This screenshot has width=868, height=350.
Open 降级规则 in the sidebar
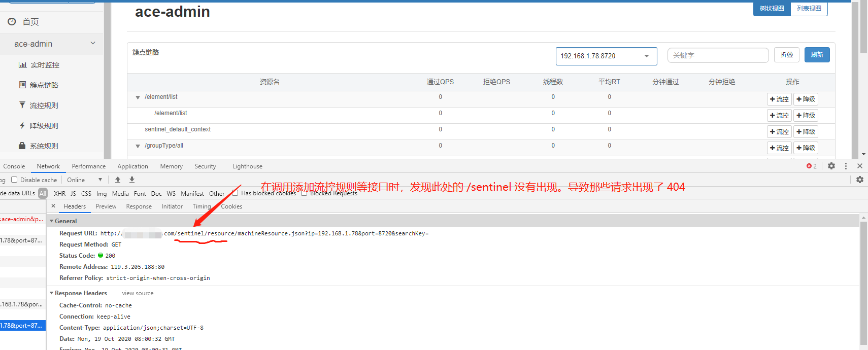44,126
